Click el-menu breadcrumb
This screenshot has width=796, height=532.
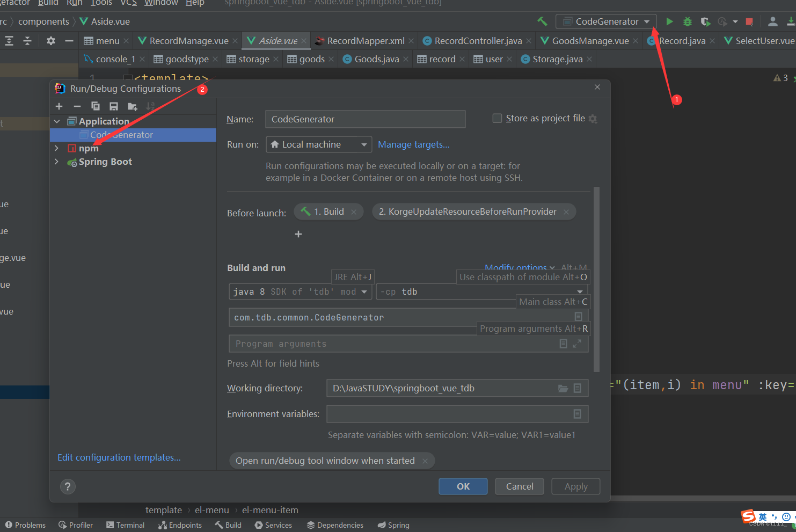click(211, 510)
